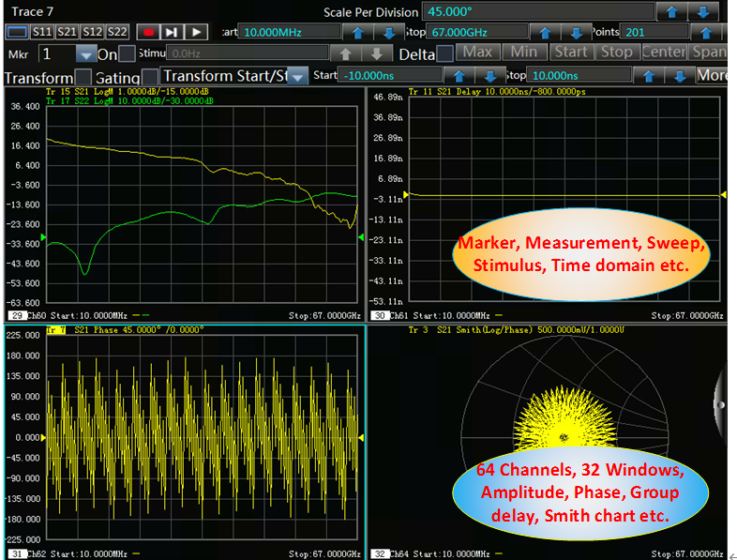Toggle the Delta marker checkbox

pyautogui.click(x=444, y=53)
